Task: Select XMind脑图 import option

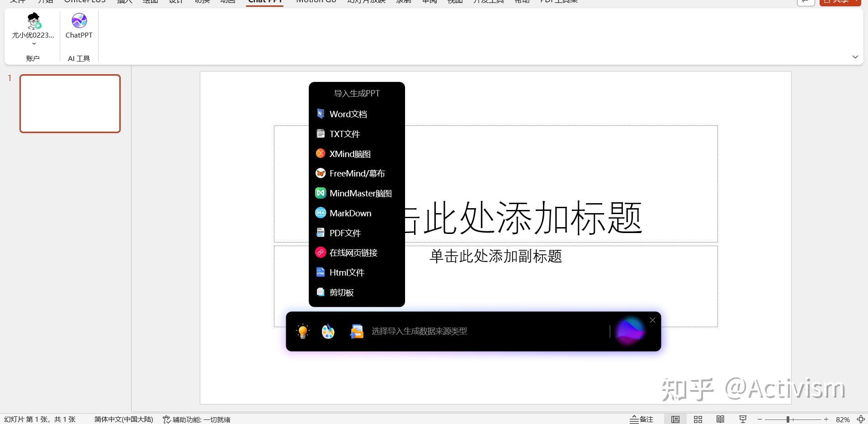Action: tap(349, 153)
